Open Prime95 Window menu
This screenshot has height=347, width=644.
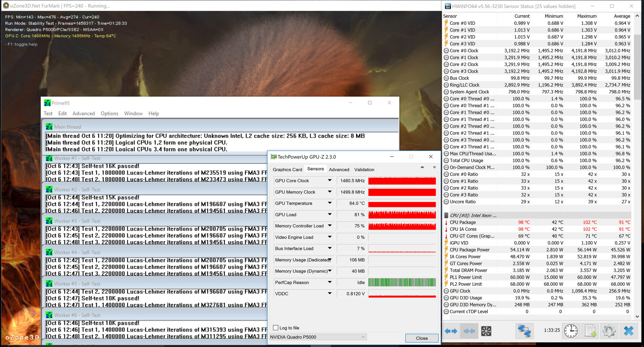pyautogui.click(x=133, y=114)
